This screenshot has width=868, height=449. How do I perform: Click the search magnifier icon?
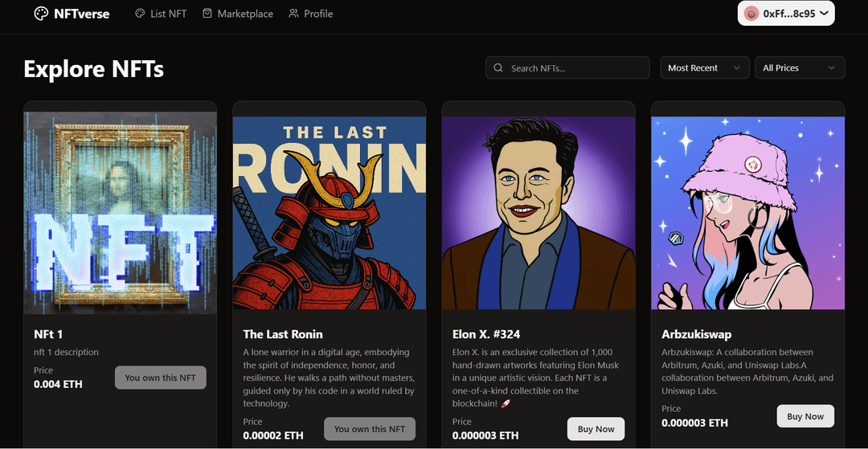click(499, 68)
